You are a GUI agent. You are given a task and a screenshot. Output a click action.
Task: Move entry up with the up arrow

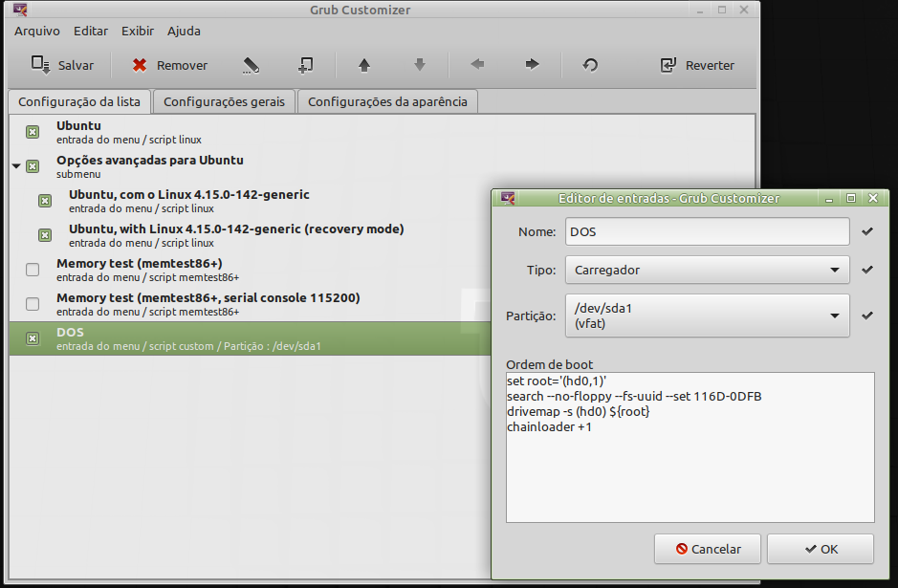point(364,65)
